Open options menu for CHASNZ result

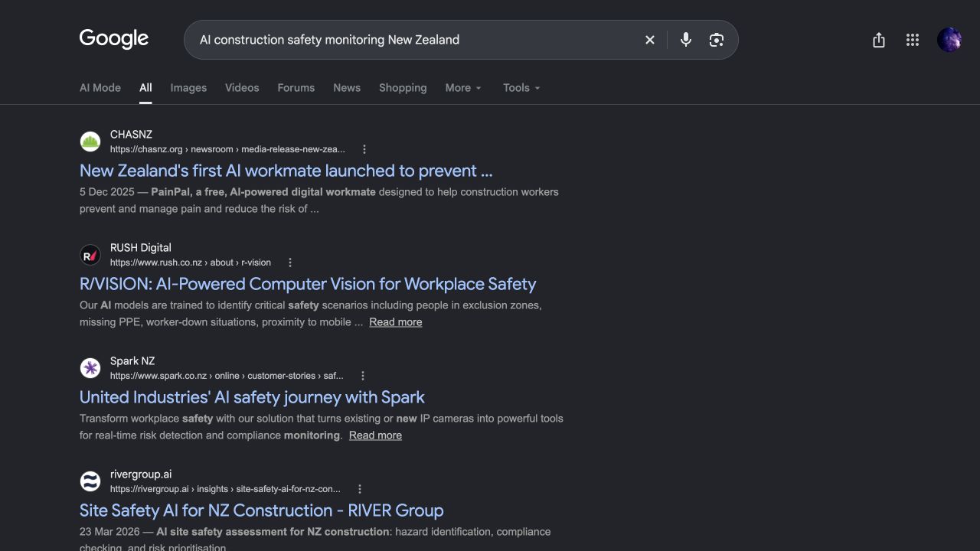coord(364,149)
